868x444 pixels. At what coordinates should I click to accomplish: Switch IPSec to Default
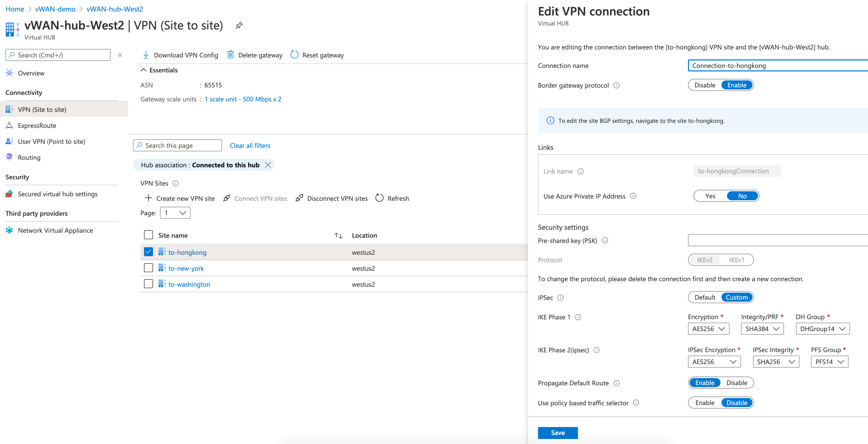(x=704, y=297)
